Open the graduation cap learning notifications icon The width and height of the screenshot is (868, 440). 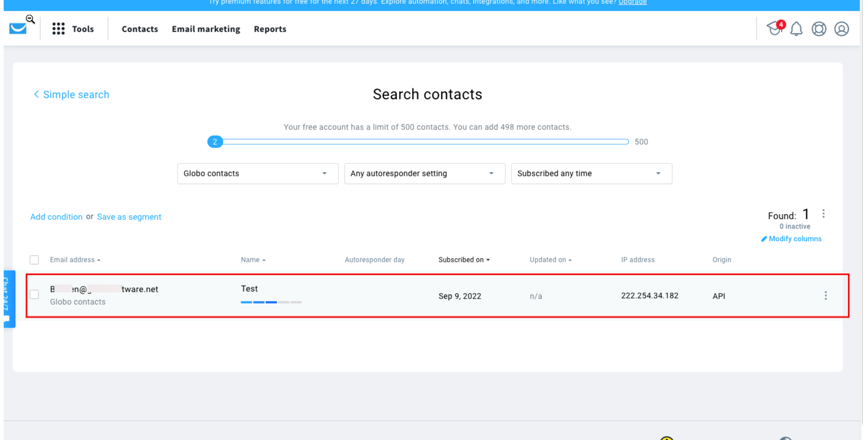tap(774, 29)
